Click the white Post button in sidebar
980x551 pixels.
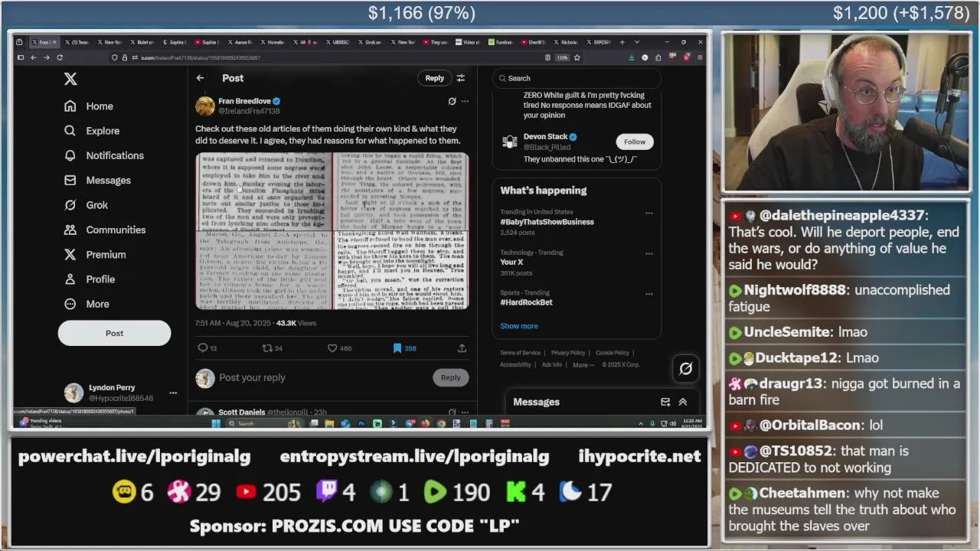point(114,333)
